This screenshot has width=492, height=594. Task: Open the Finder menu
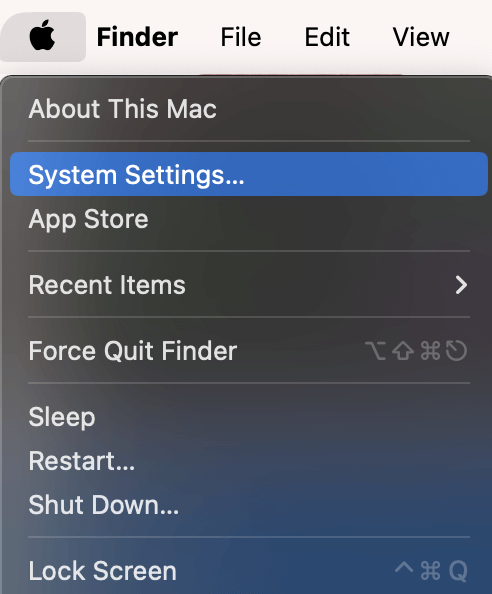[x=137, y=37]
